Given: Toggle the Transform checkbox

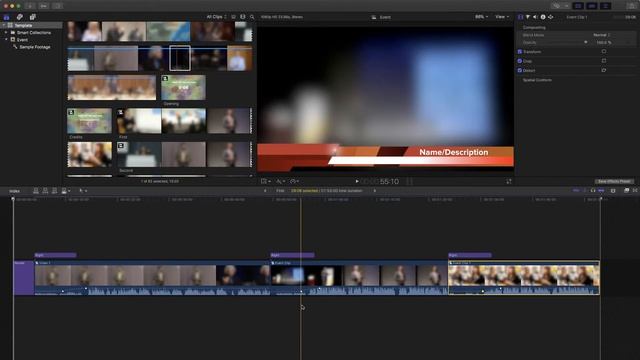Looking at the screenshot, I should click(520, 52).
